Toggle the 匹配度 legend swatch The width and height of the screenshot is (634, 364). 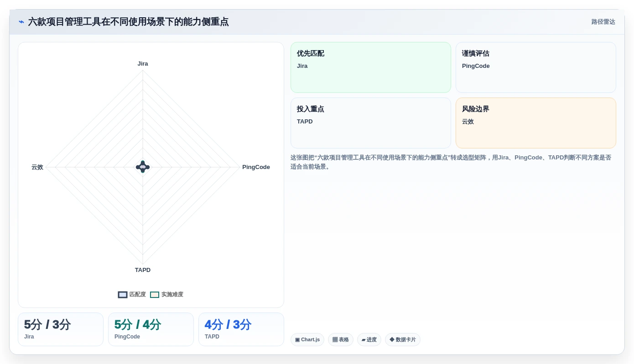pos(123,295)
